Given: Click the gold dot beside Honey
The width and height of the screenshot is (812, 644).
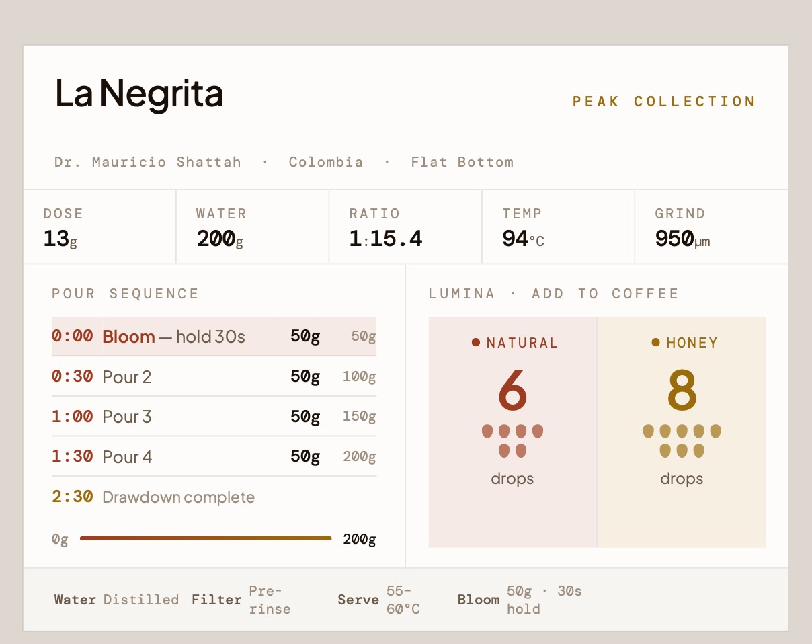Looking at the screenshot, I should 656,343.
